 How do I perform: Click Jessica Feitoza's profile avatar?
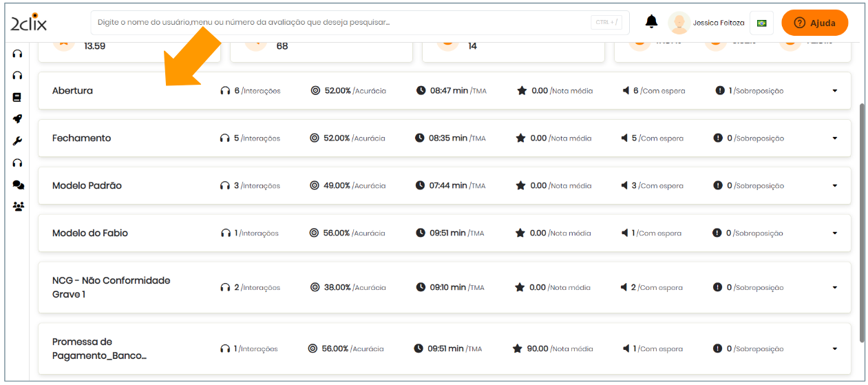click(x=679, y=23)
